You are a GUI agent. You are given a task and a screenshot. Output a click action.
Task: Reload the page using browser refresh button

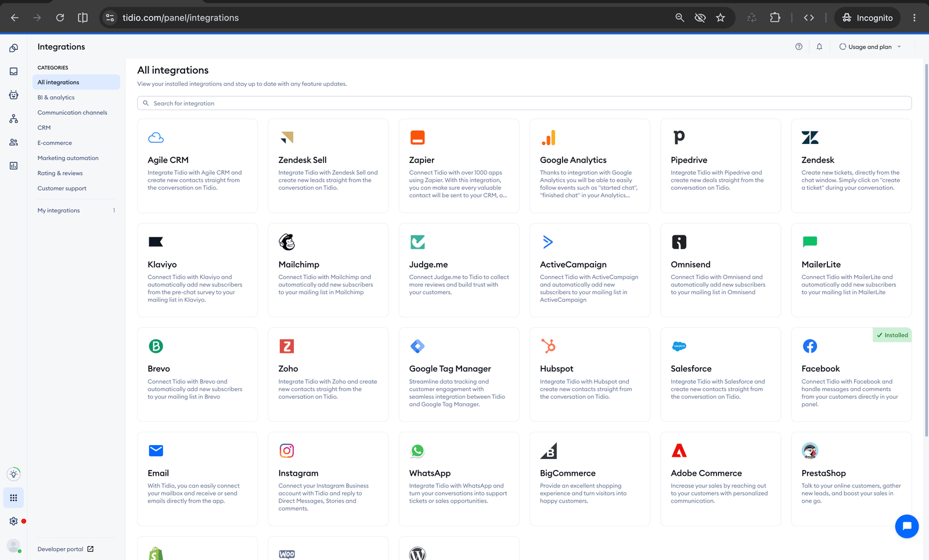pos(60,18)
